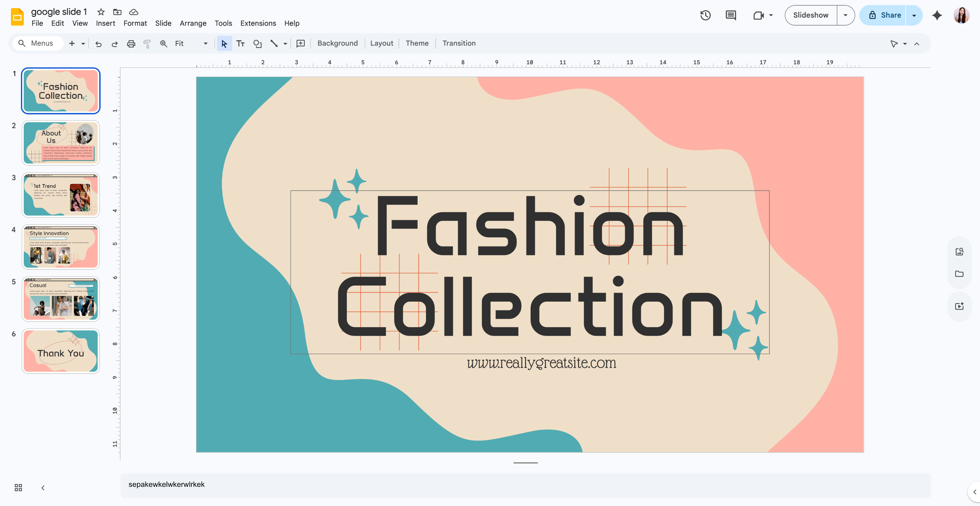Open version history clock icon
The width and height of the screenshot is (980, 506).
point(705,15)
